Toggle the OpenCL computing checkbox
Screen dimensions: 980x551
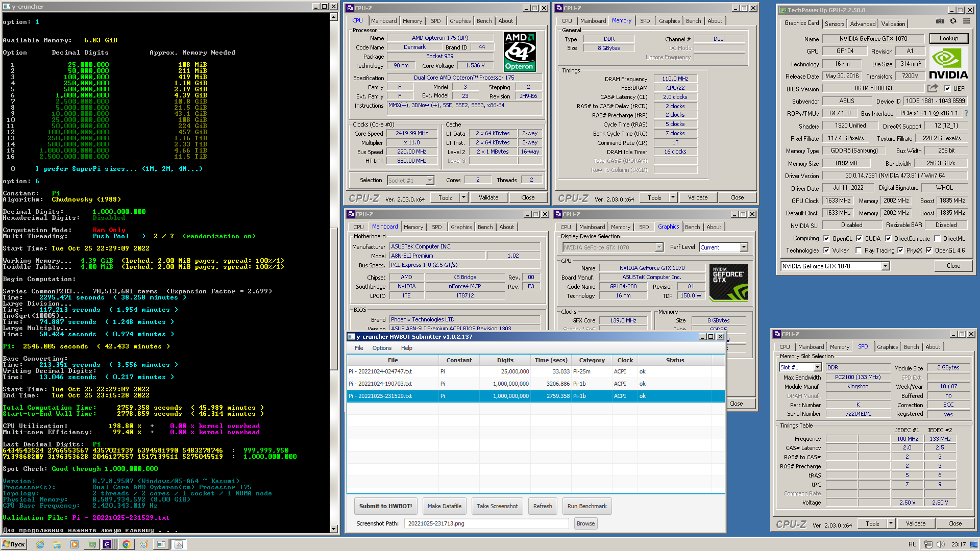[826, 238]
